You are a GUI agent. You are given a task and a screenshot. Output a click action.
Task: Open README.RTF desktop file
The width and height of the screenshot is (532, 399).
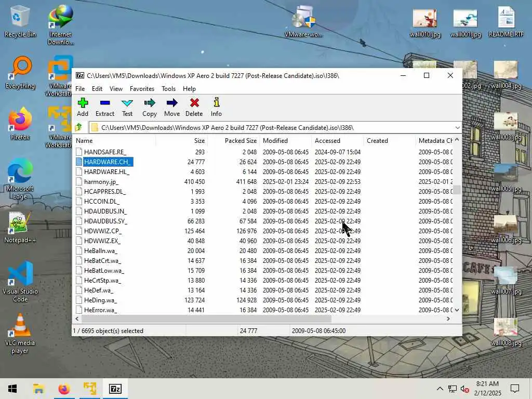[506, 21]
